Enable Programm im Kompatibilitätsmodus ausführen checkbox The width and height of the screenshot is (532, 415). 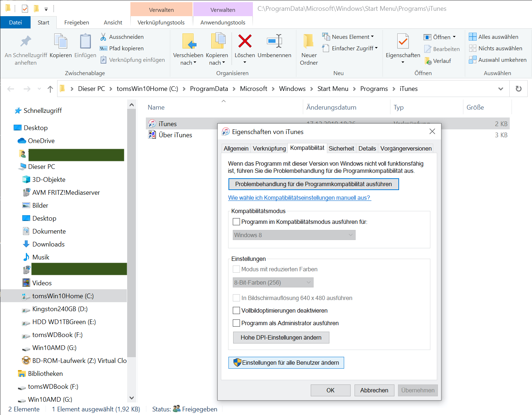pos(236,222)
